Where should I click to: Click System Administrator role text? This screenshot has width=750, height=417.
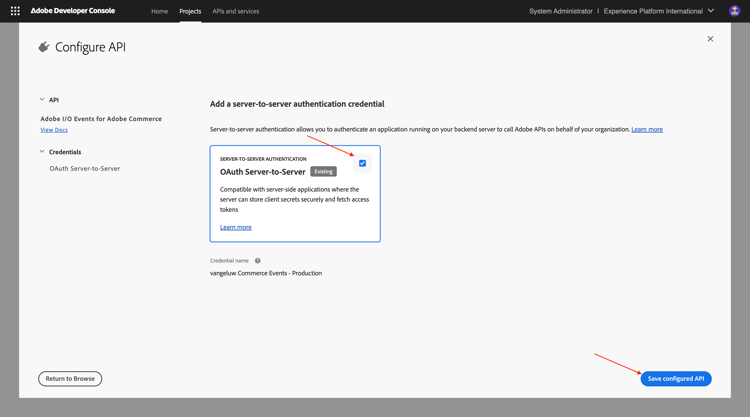(561, 11)
